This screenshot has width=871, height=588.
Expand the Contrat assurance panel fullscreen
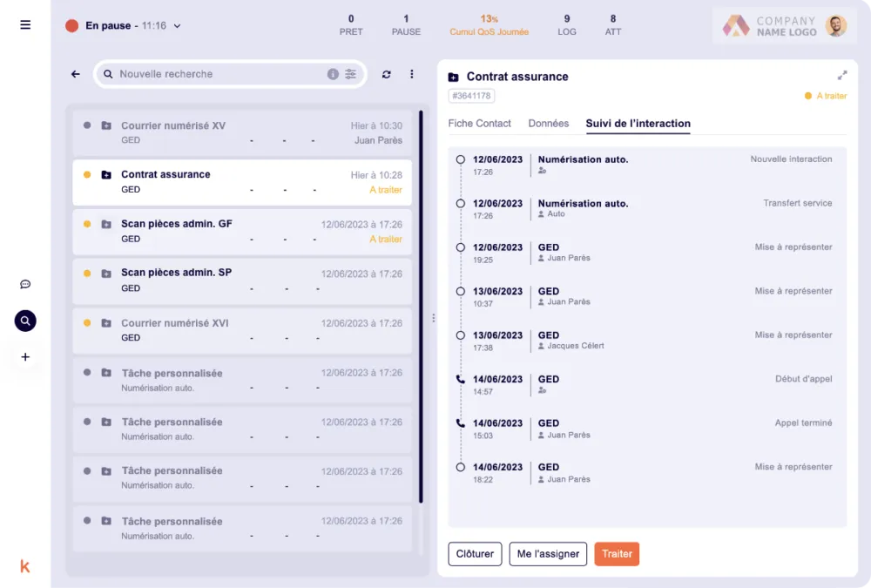click(x=841, y=76)
